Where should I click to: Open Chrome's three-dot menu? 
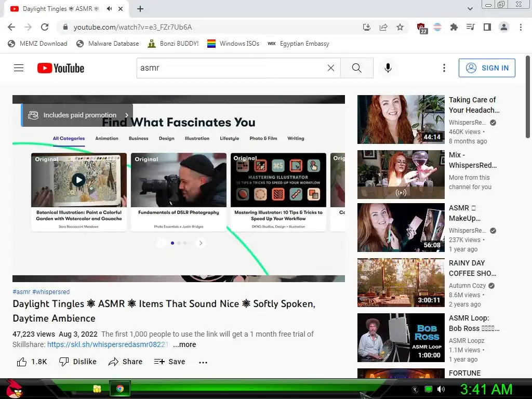521,27
